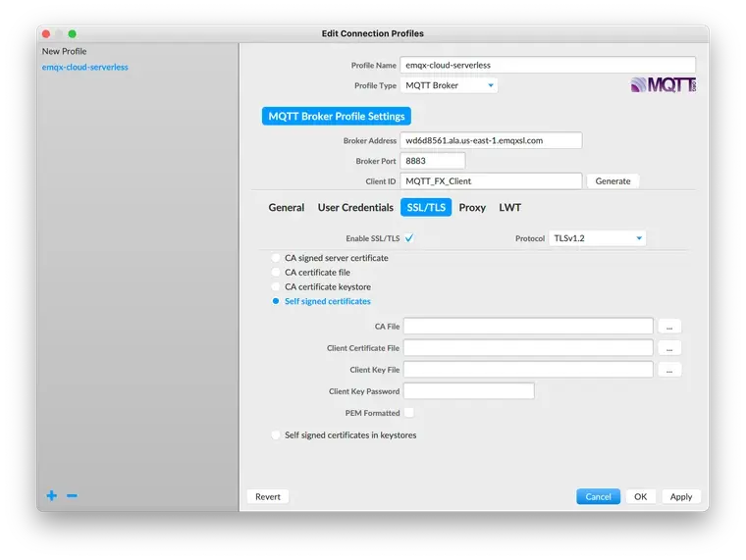The height and width of the screenshot is (560, 746).
Task: Click the Broker Port field
Action: coord(433,161)
